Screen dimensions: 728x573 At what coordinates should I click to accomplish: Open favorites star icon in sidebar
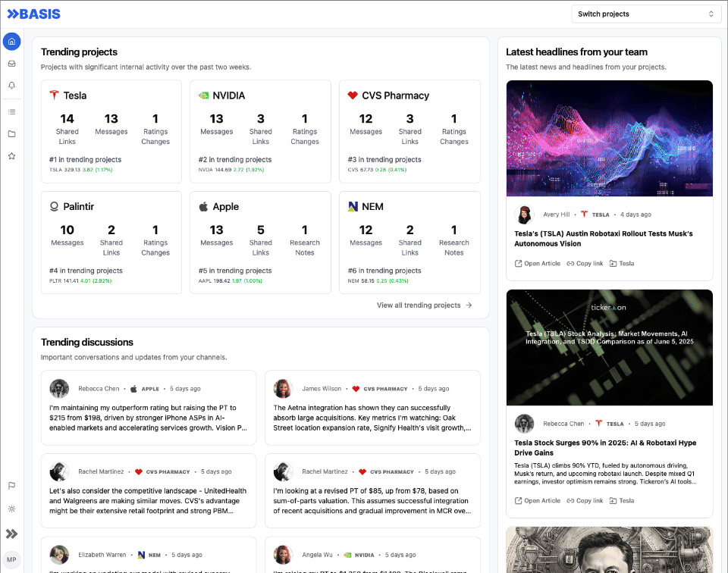[x=11, y=156]
